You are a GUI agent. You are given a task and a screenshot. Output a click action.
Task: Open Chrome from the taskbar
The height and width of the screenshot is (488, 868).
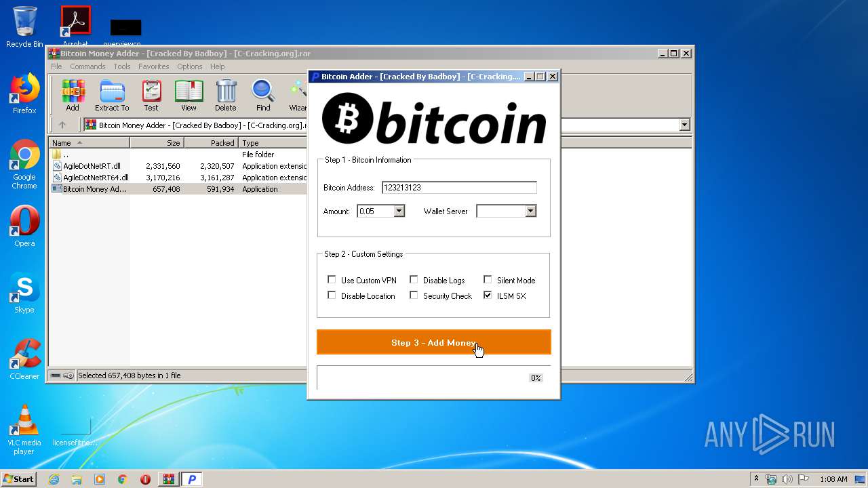click(x=123, y=479)
